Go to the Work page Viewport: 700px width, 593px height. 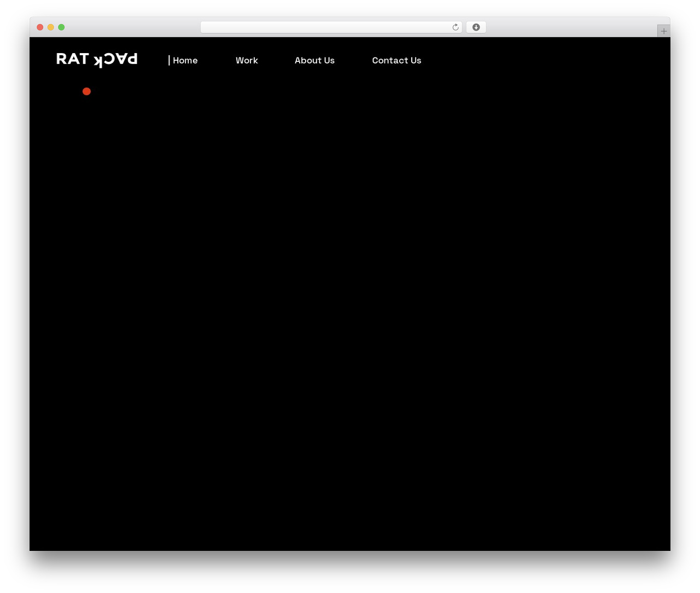pyautogui.click(x=247, y=60)
